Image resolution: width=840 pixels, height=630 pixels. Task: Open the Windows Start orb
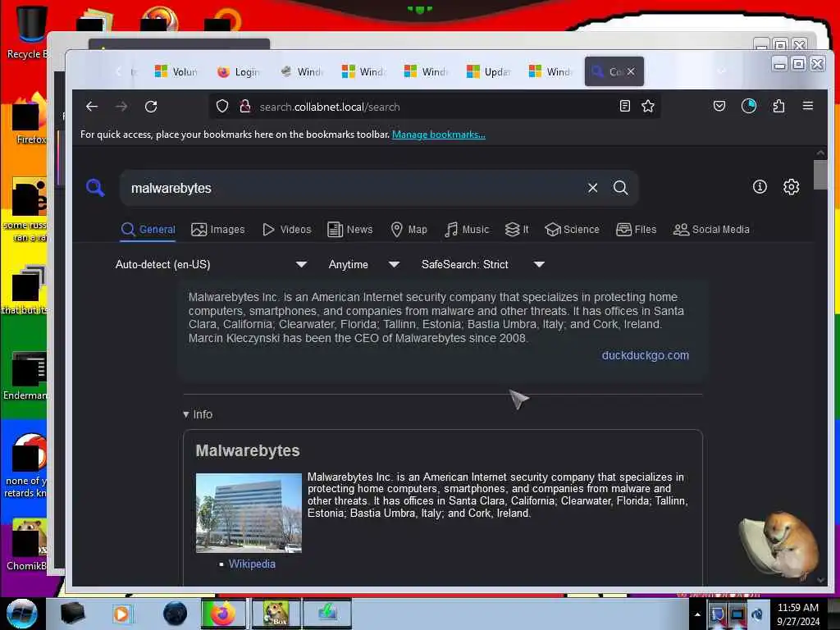[21, 614]
